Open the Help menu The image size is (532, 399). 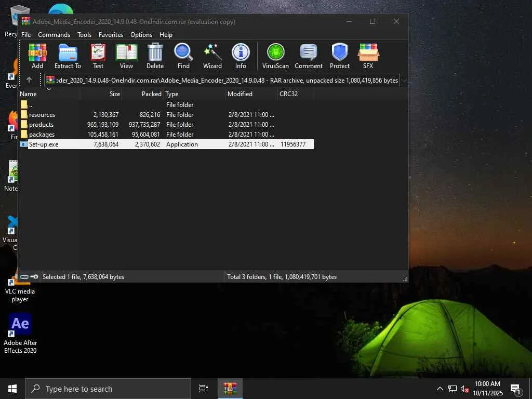(x=166, y=35)
